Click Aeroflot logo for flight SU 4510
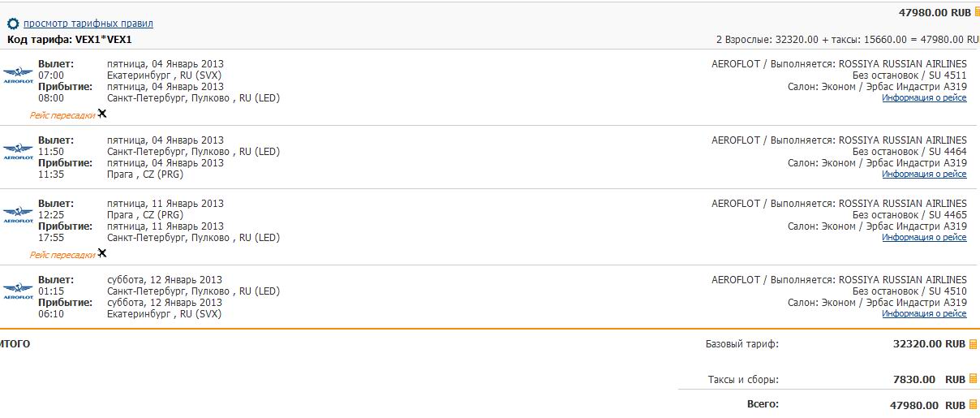The width and height of the screenshot is (980, 418). pyautogui.click(x=18, y=291)
